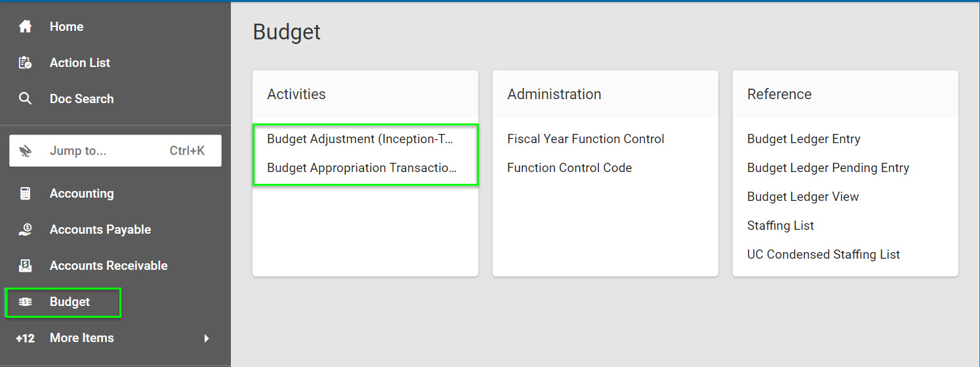The height and width of the screenshot is (367, 980).
Task: Click the Jump to rocket icon
Action: click(x=26, y=151)
